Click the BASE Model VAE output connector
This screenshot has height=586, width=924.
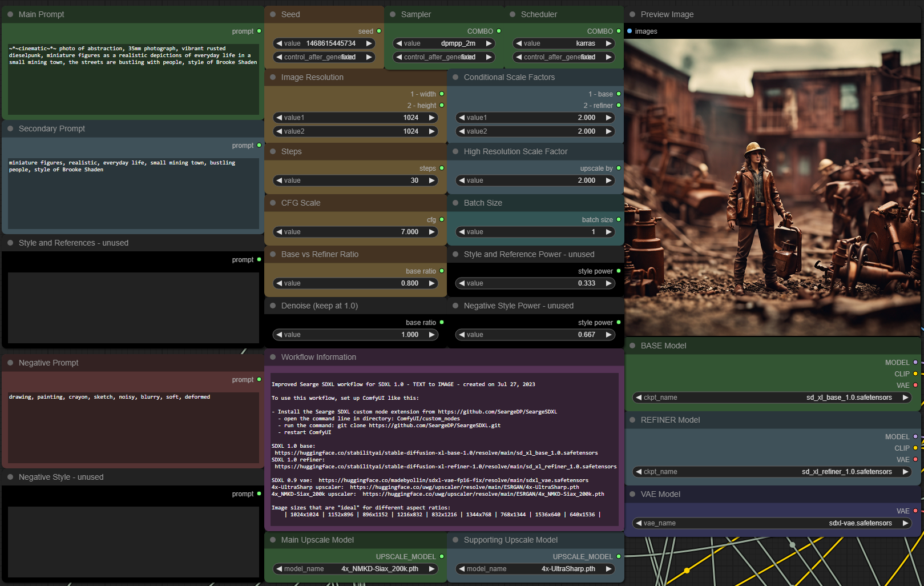point(915,386)
